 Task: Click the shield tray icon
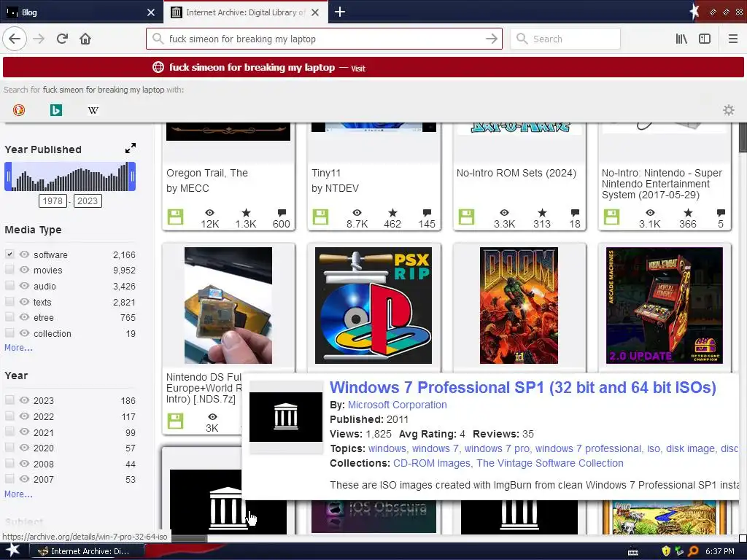tap(666, 551)
